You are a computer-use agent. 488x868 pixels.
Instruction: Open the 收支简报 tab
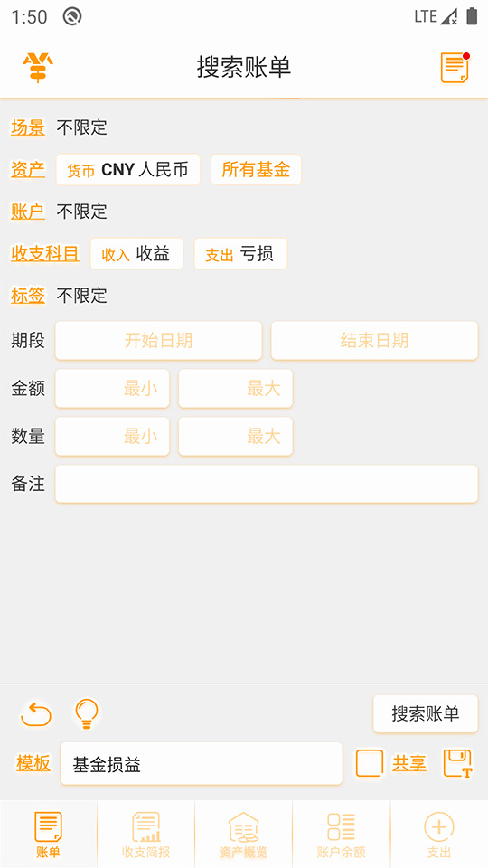click(x=146, y=835)
